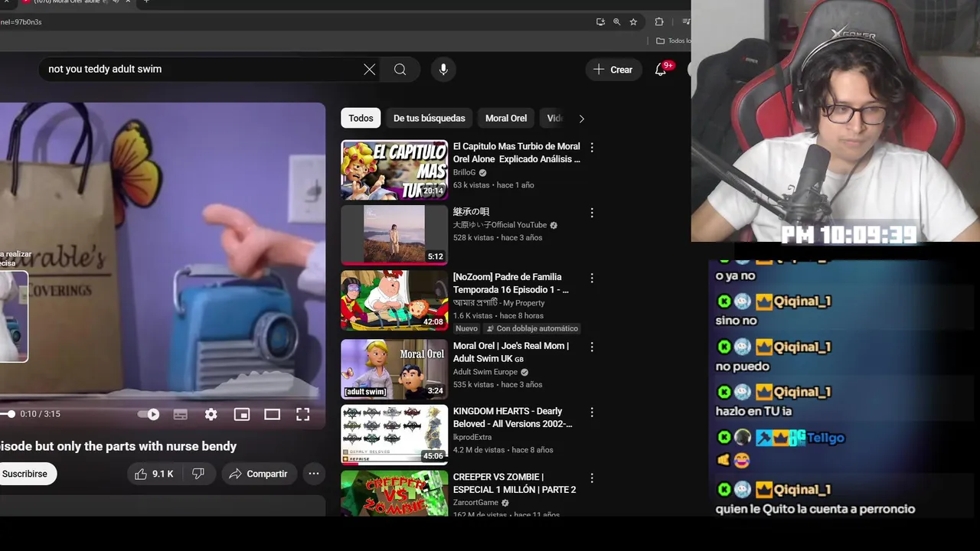Open the 継承の唄 video thumbnail

[x=394, y=235]
